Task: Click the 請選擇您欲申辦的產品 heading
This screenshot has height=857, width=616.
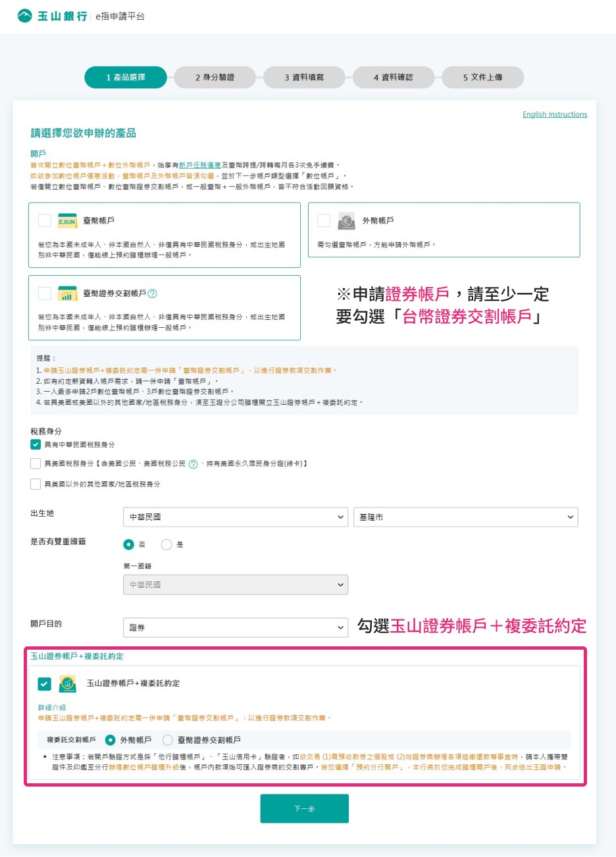Action: 84,134
